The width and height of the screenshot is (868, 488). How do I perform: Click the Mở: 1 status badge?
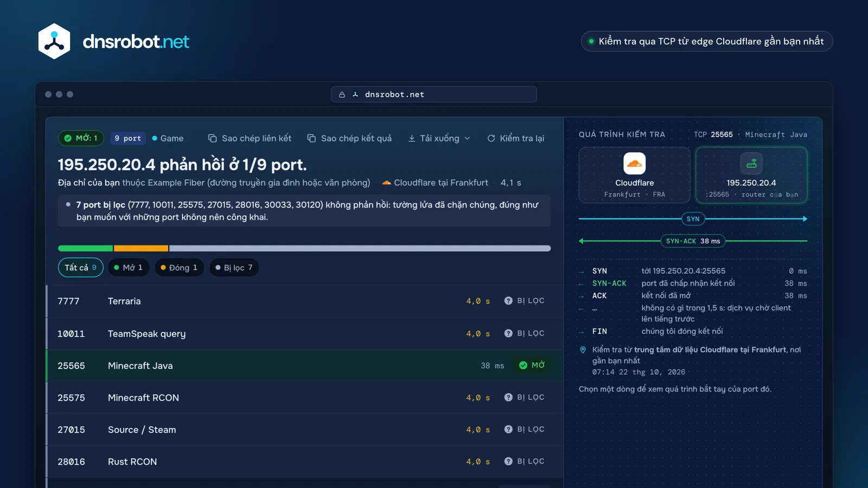[x=81, y=138]
